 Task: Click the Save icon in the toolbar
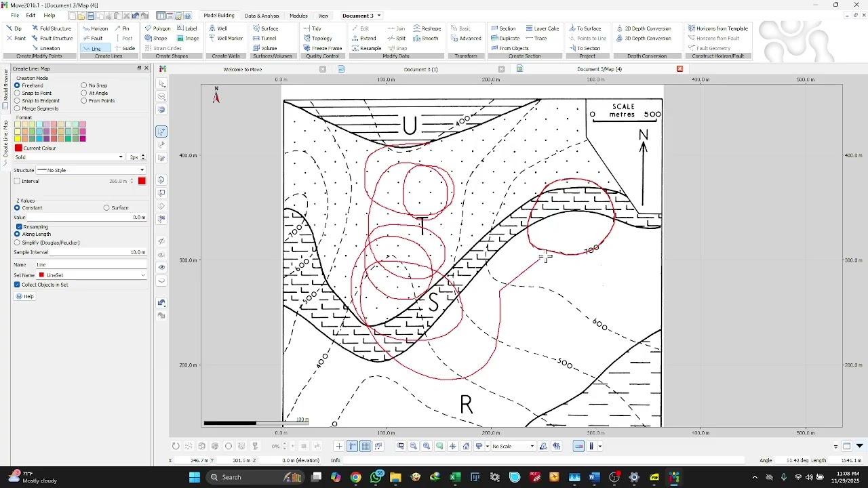[90, 16]
